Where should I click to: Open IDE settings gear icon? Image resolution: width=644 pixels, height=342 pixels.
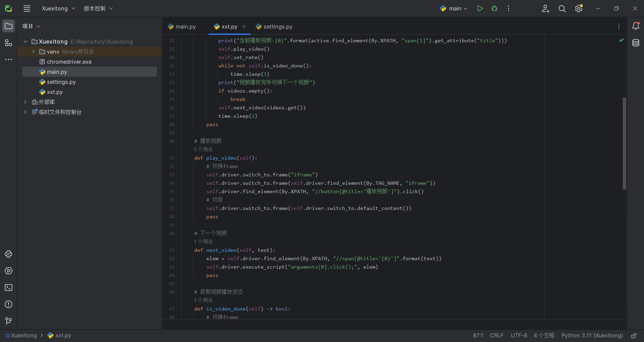(579, 8)
